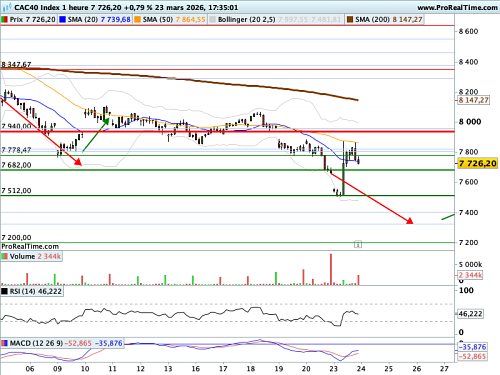Click the Prix red-green color swatch

(x=5, y=20)
